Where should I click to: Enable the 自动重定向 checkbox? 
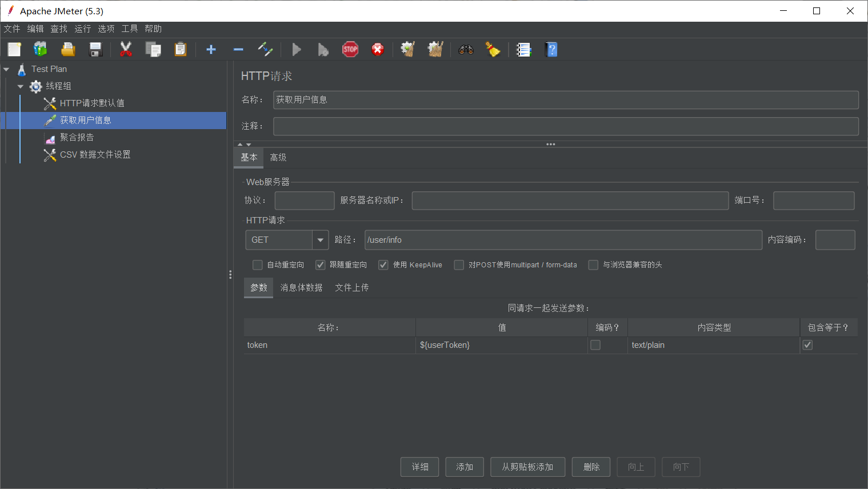point(258,265)
